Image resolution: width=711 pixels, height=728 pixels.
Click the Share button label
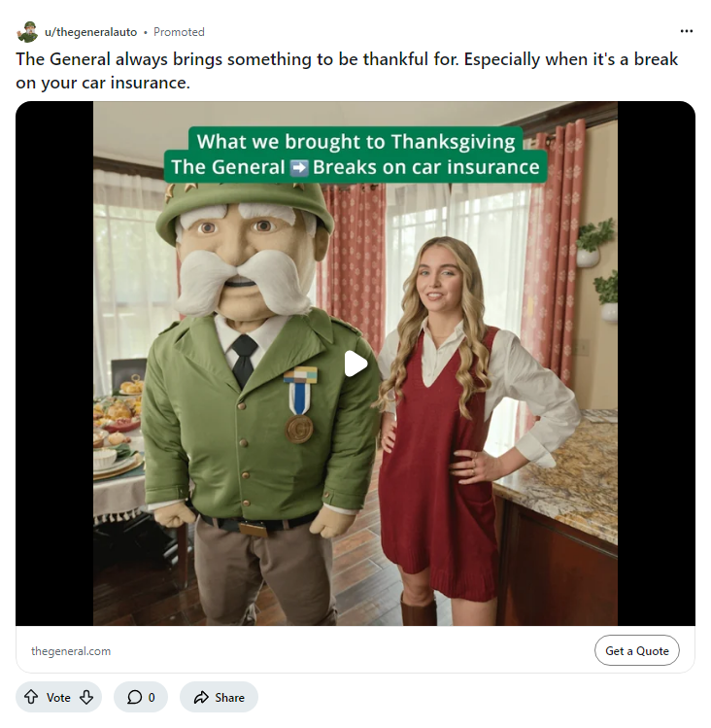click(230, 697)
